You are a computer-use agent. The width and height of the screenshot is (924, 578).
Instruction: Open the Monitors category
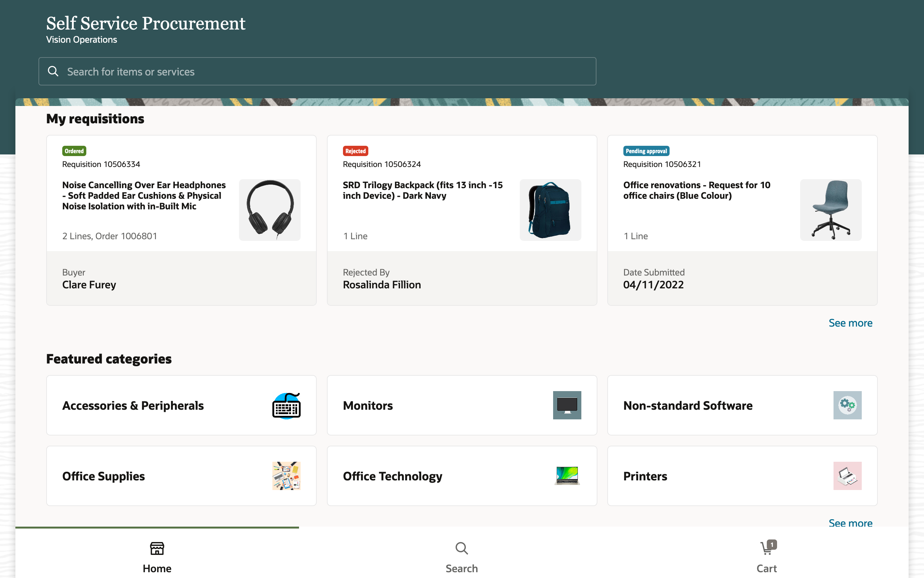[x=462, y=405]
